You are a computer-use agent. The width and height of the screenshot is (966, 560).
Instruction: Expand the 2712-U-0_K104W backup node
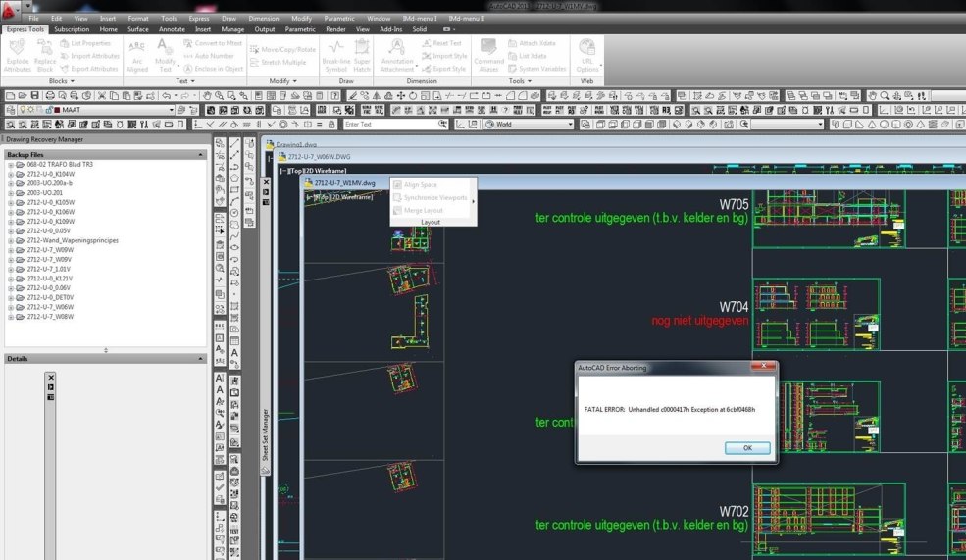click(11, 175)
